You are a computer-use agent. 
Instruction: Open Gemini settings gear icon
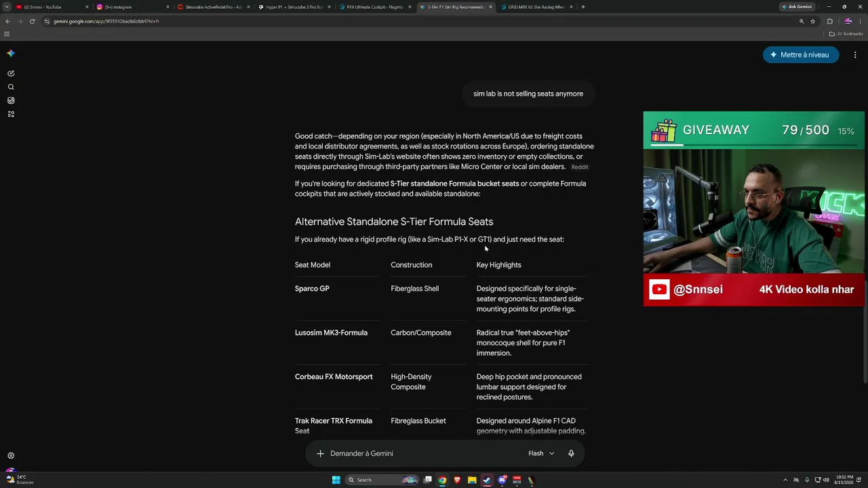tap(11, 455)
